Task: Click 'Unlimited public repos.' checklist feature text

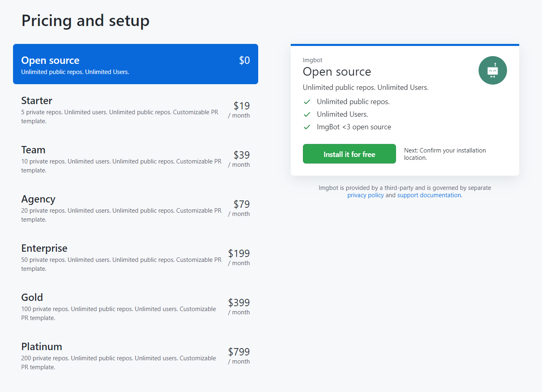Action: click(353, 102)
